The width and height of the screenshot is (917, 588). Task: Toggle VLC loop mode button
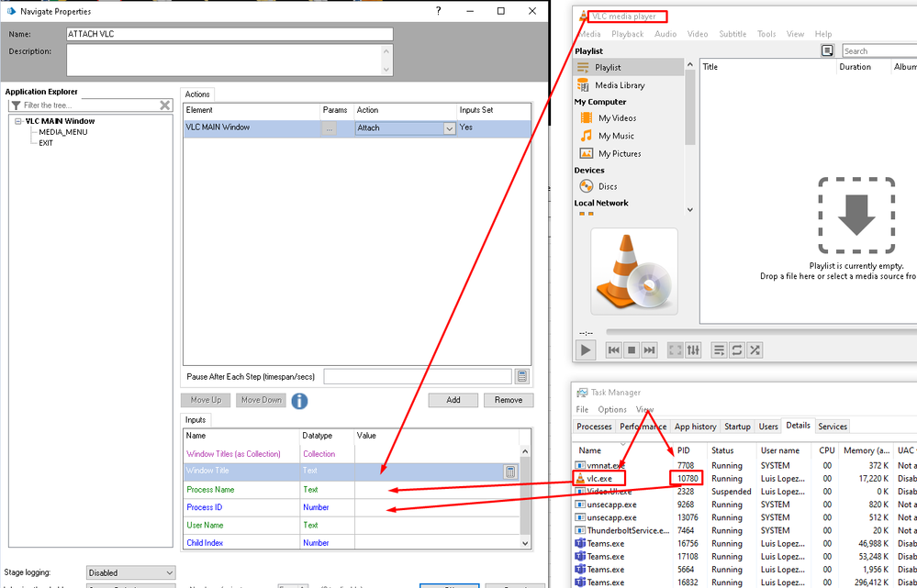pyautogui.click(x=737, y=350)
